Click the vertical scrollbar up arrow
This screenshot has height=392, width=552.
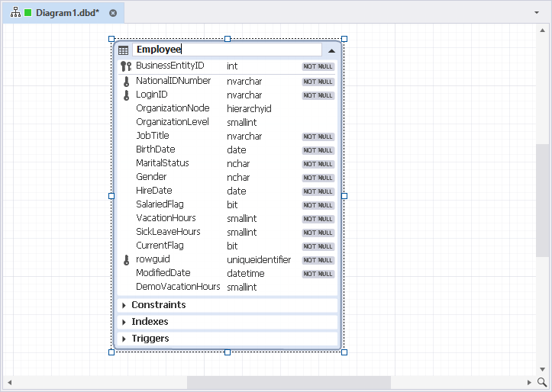tap(543, 31)
